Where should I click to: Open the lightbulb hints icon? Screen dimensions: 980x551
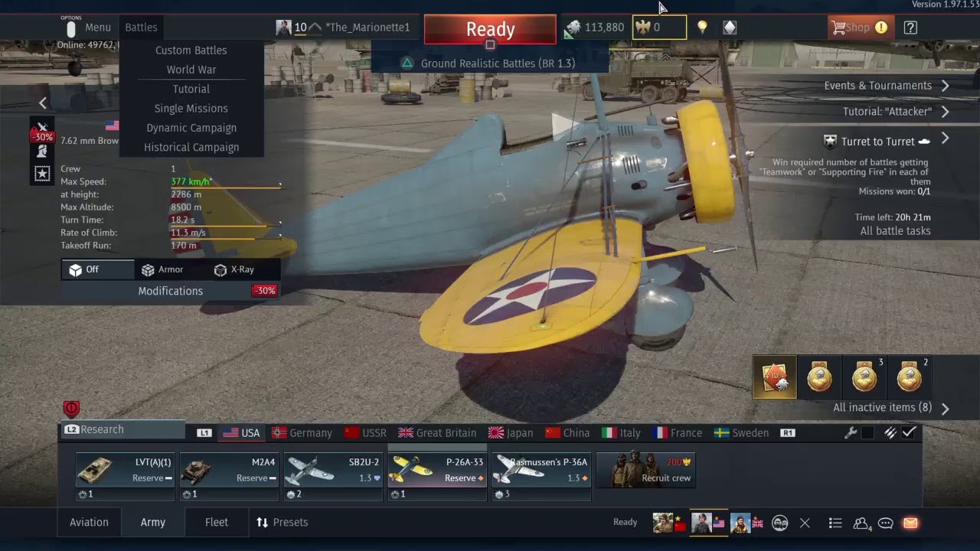(702, 28)
